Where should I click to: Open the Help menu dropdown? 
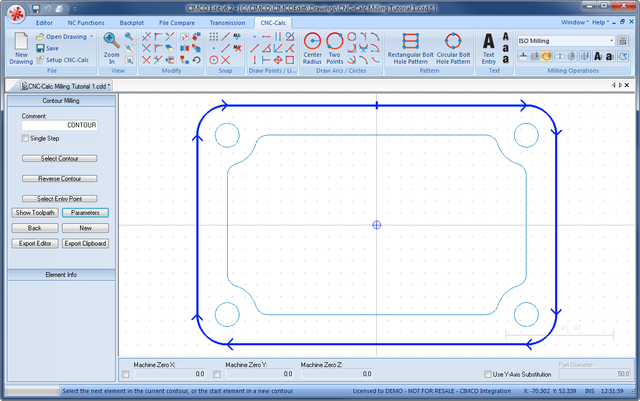(600, 22)
